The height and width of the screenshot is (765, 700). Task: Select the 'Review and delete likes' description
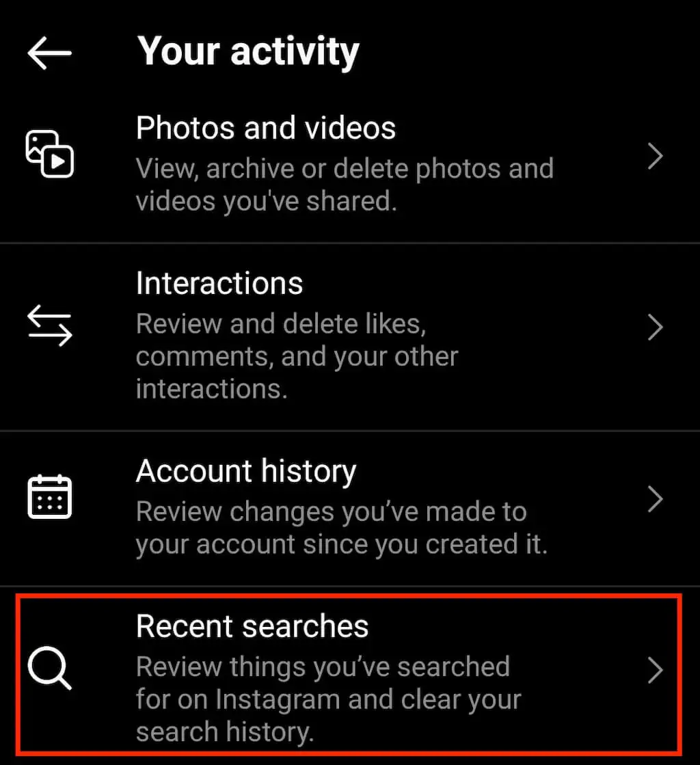coord(297,356)
